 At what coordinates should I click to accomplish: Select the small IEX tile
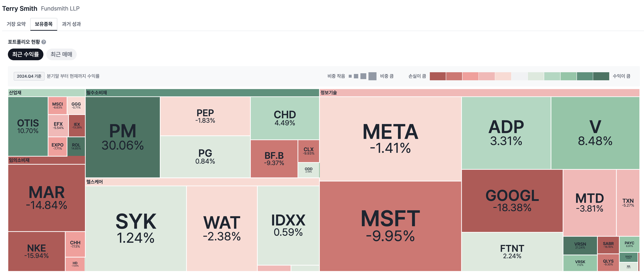pyautogui.click(x=77, y=126)
